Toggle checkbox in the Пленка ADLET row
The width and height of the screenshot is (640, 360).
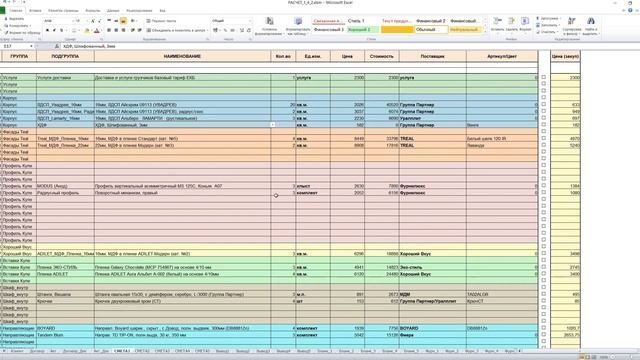544,273
